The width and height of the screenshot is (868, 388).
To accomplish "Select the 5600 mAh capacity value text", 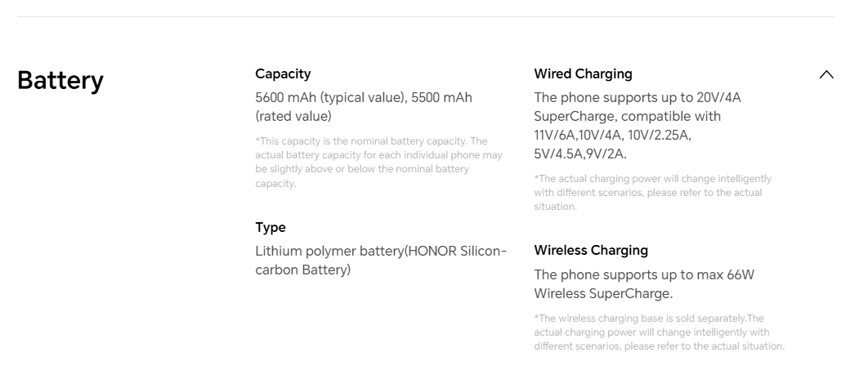I will pos(364,107).
